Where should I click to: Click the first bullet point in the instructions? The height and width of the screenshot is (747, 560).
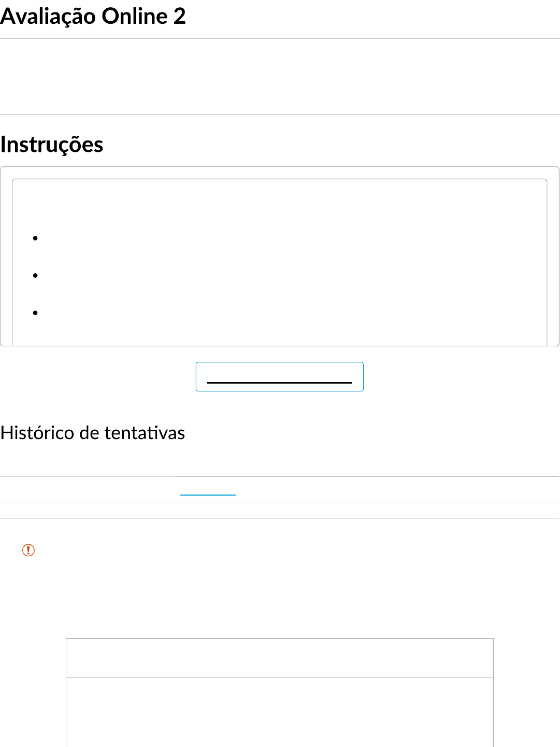coord(35,238)
